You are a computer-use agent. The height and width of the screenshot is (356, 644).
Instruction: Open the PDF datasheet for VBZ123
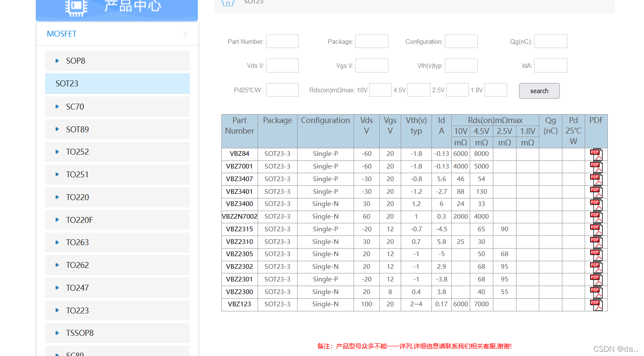click(596, 304)
